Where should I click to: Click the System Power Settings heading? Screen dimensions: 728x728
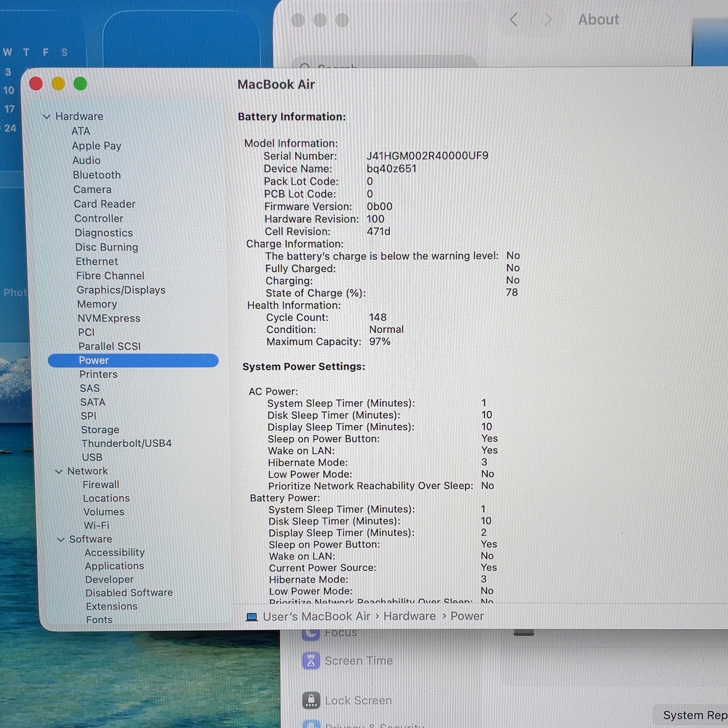point(304,367)
